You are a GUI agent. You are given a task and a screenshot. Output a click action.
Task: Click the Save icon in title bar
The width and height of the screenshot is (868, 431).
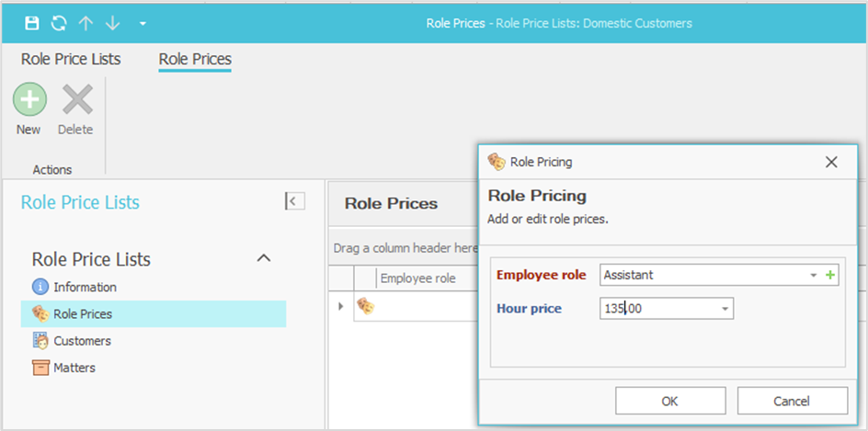pyautogui.click(x=32, y=23)
